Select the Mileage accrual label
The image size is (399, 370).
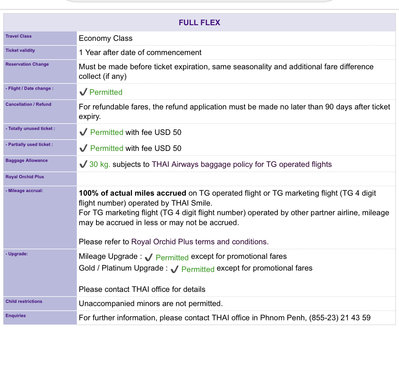(24, 191)
